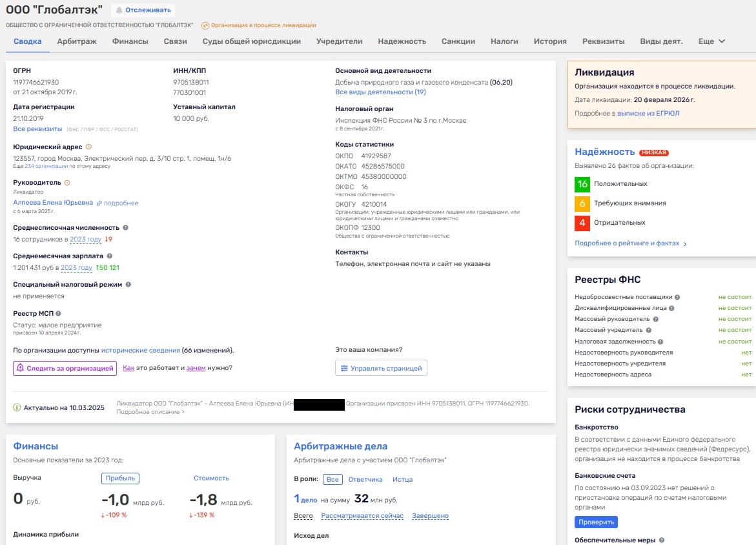Viewport: 756px width, 545px height.
Task: Filter cases by Ответчика role
Action: (x=365, y=479)
